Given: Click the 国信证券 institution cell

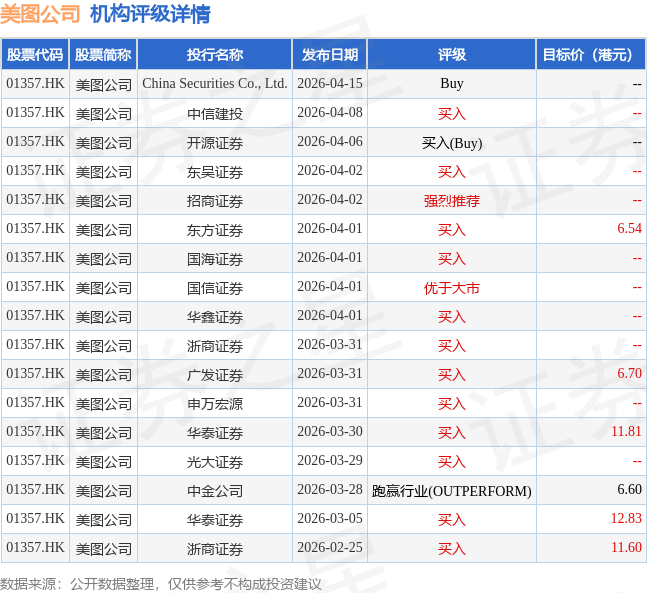Looking at the screenshot, I should coord(215,288).
